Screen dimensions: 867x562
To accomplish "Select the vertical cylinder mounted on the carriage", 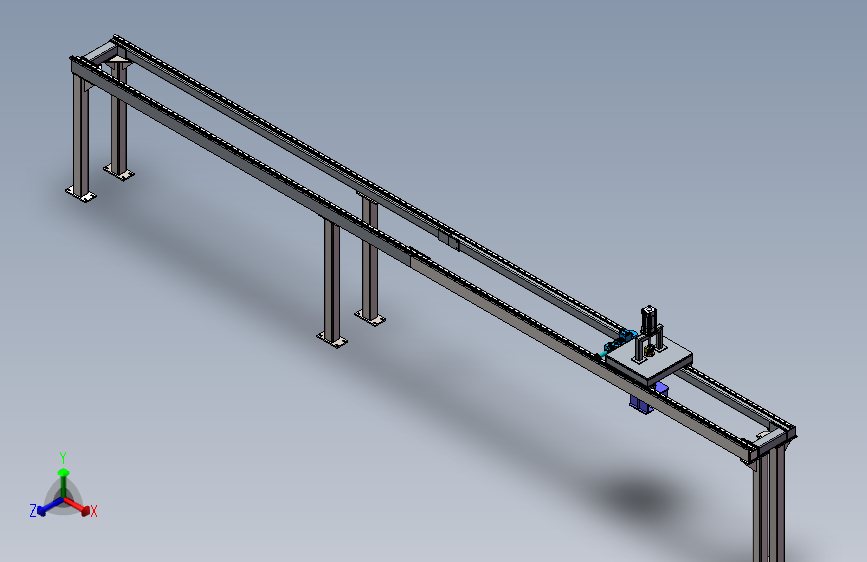I will 649,321.
